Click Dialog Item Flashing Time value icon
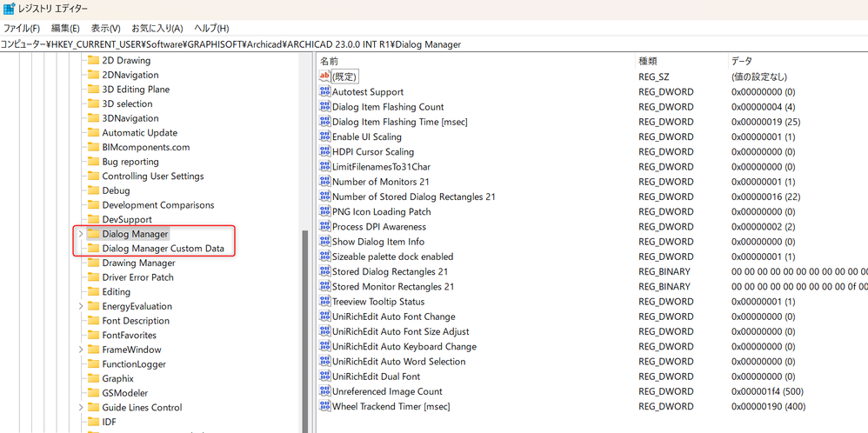Viewport: 868px width, 433px height. tap(325, 121)
